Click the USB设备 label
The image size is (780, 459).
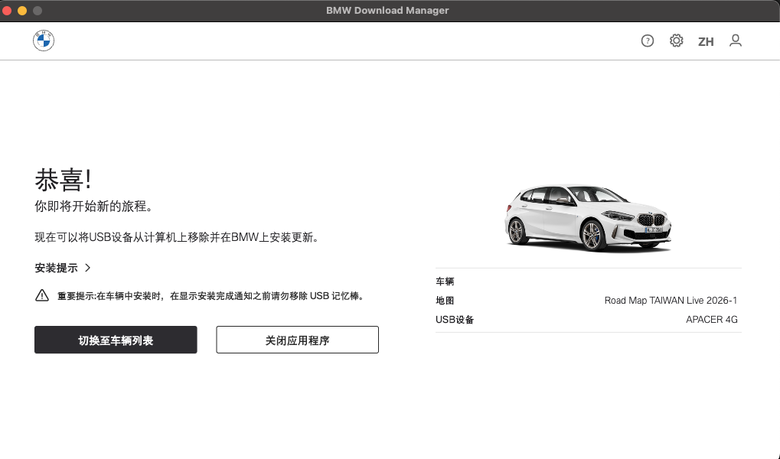pyautogui.click(x=454, y=320)
